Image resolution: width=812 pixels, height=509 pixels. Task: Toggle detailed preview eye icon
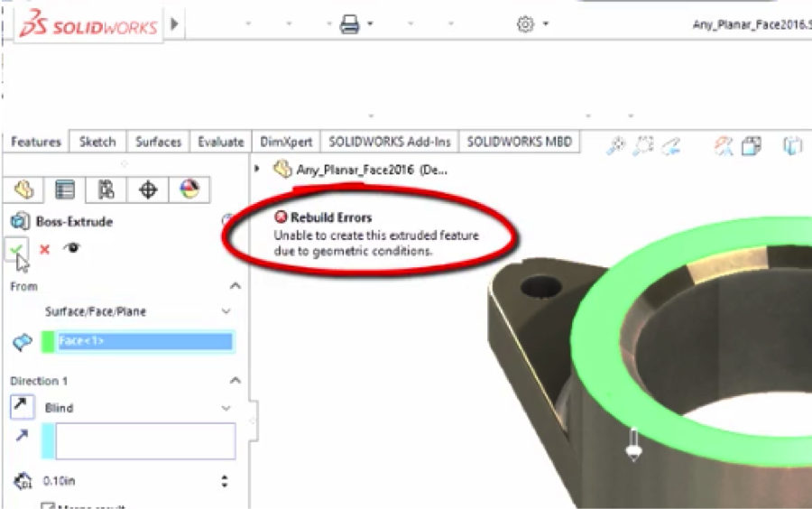point(72,247)
